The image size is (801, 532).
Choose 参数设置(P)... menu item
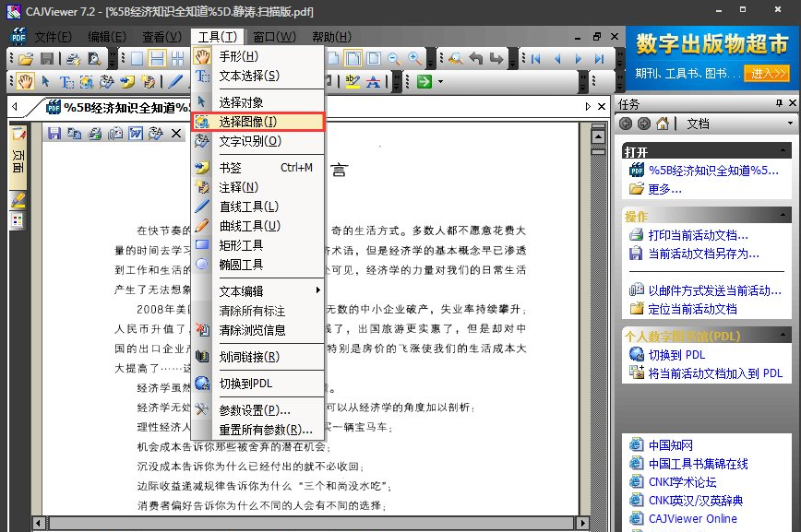click(258, 410)
